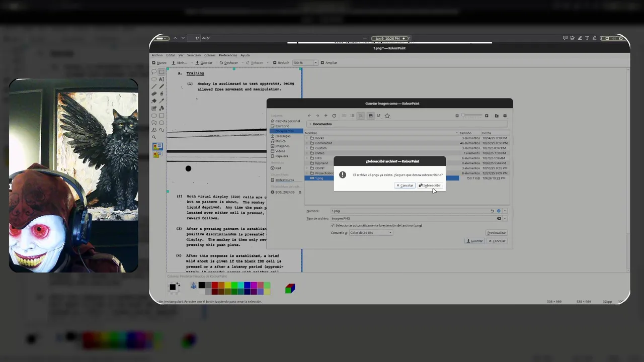644x362 pixels.
Task: Click the preview toggle icon in save dialog toolbar
Action: [370, 116]
